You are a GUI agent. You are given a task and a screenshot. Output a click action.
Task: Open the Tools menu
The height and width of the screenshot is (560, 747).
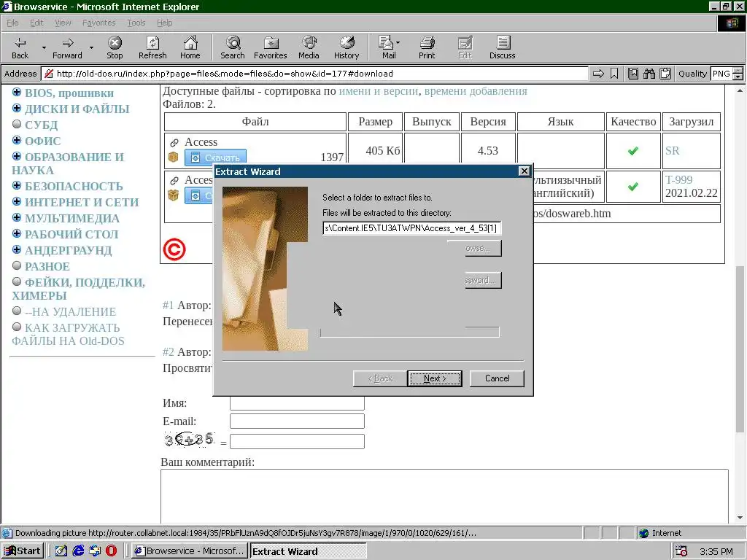pos(136,23)
